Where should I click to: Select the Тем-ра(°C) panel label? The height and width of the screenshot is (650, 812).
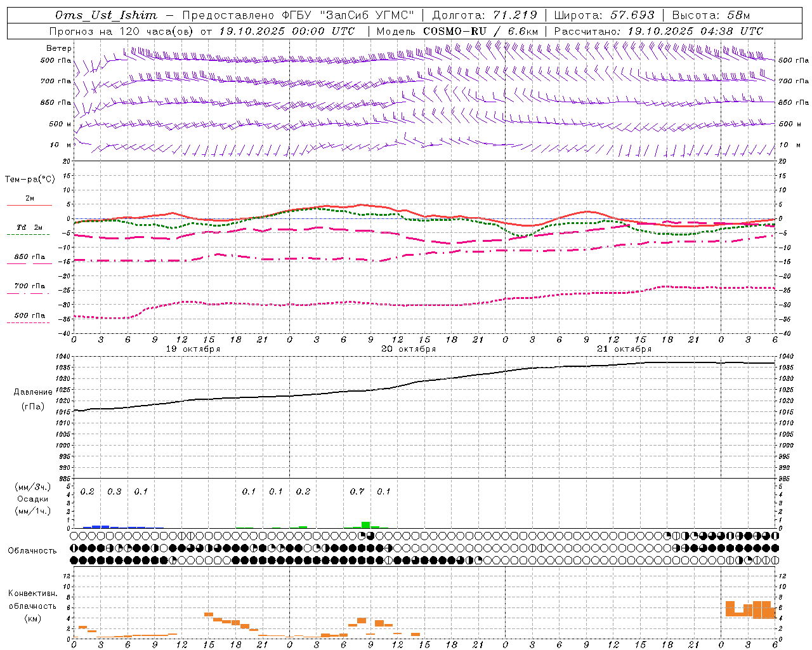(x=30, y=179)
